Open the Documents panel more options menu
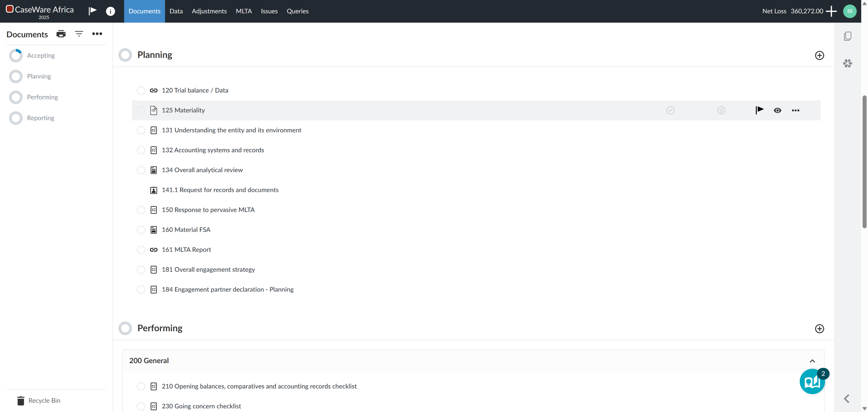The image size is (868, 412). click(x=97, y=34)
